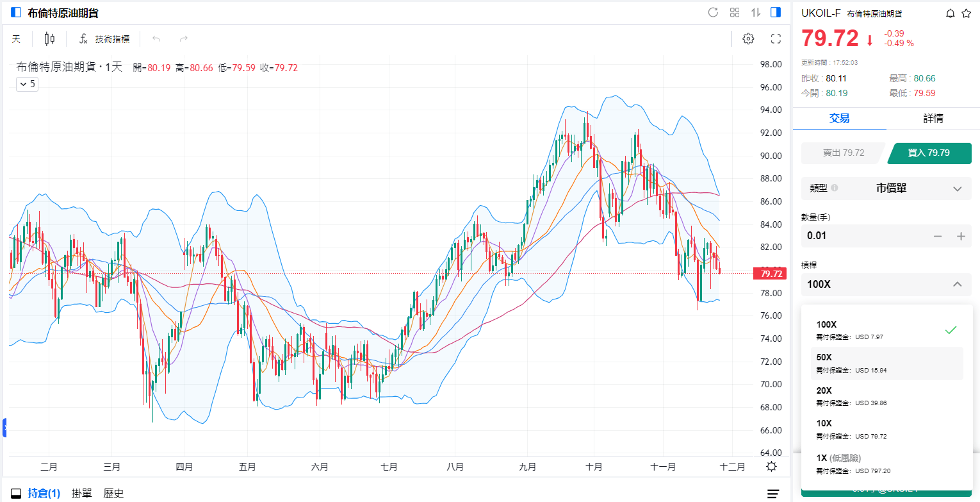Viewport: 980px width, 502px height.
Task: Open chart settings gear icon
Action: [748, 39]
